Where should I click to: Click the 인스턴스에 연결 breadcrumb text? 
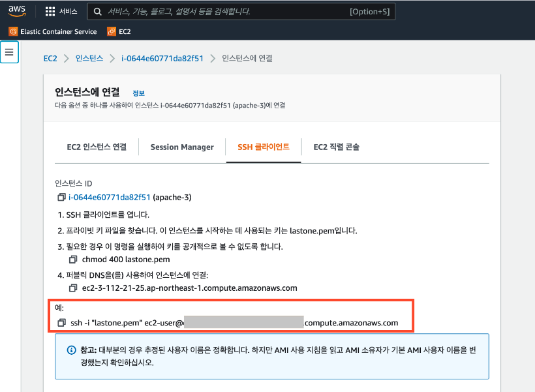[x=247, y=58]
